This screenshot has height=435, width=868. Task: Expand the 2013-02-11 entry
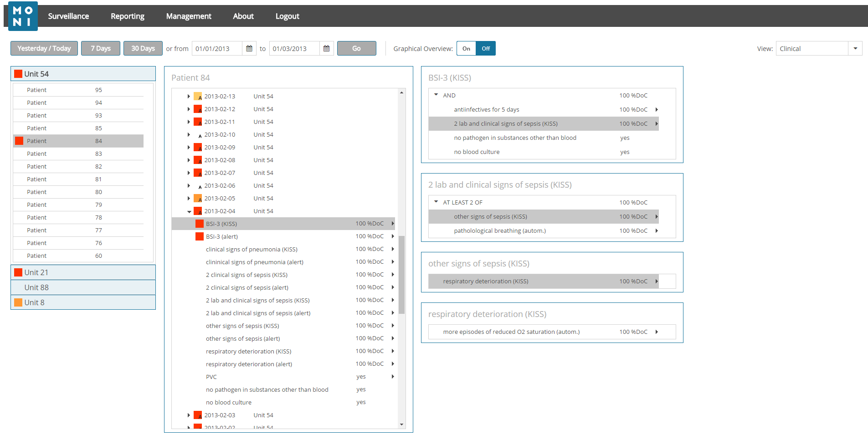click(x=189, y=122)
